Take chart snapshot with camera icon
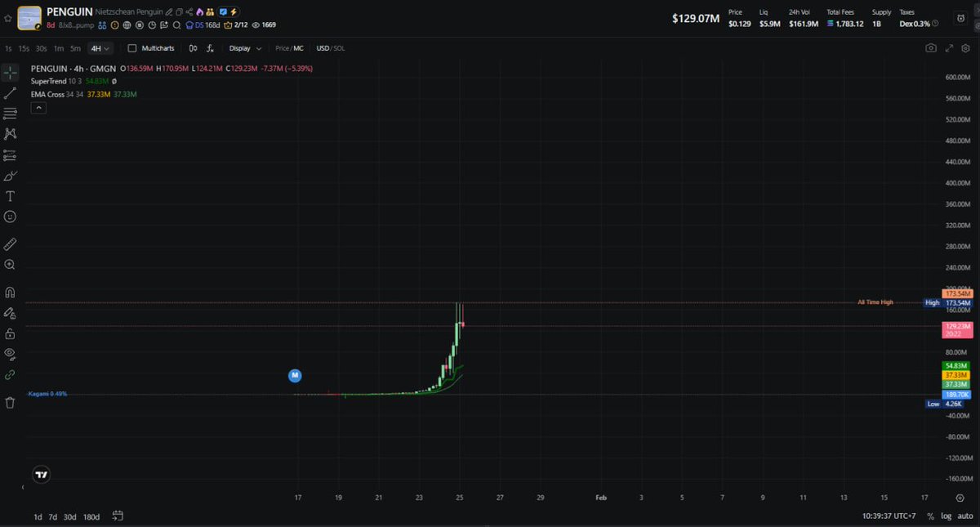This screenshot has width=980, height=527. [x=931, y=48]
